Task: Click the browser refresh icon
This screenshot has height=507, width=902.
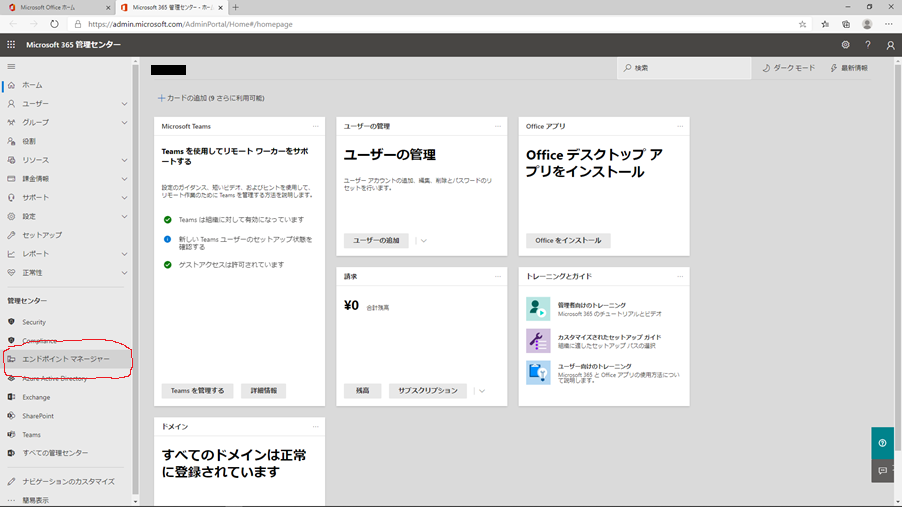Action: [54, 24]
